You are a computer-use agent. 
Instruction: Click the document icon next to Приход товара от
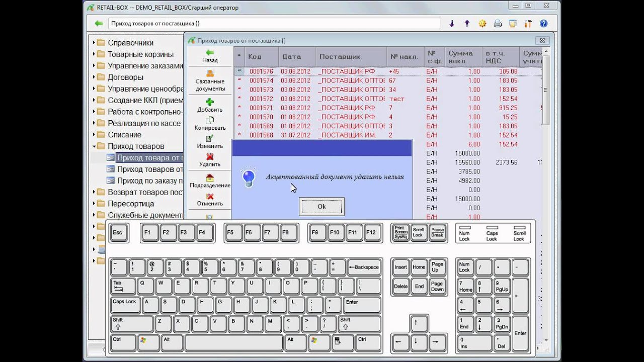click(x=110, y=158)
